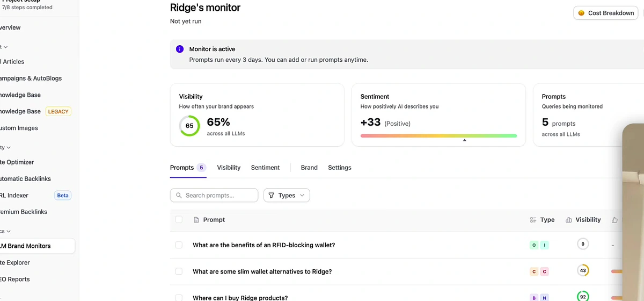Click the sentiment bar triangle marker
Screen dimensions: 644x301
click(x=464, y=140)
